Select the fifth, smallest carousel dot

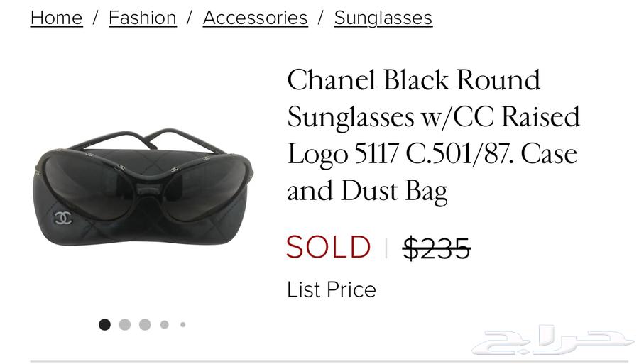182,324
